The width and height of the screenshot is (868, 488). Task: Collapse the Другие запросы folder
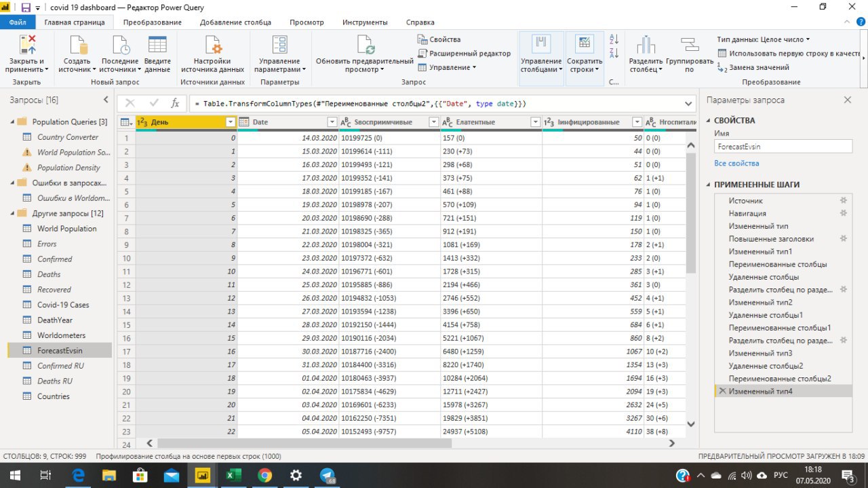(12, 214)
